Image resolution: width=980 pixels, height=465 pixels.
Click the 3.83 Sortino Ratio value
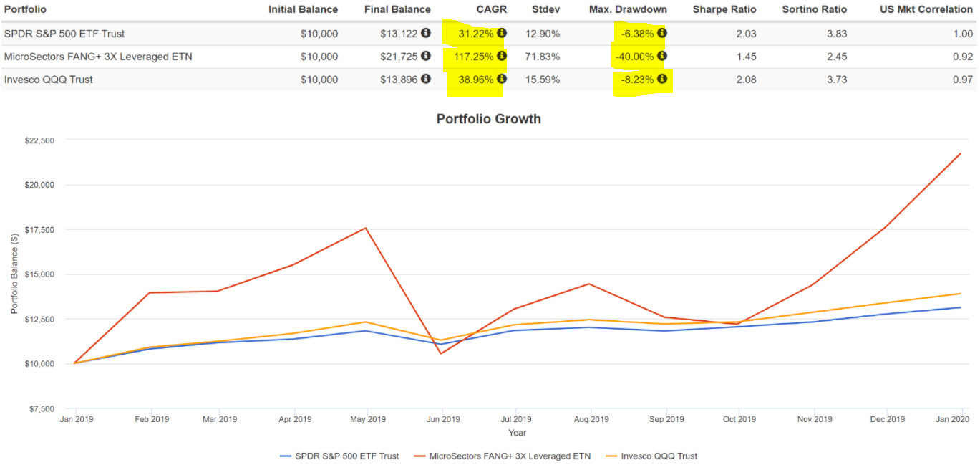837,34
